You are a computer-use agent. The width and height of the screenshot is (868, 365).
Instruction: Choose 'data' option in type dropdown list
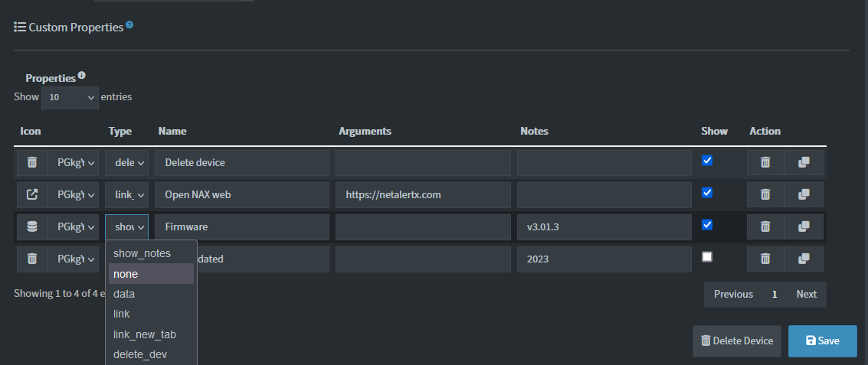[124, 294]
